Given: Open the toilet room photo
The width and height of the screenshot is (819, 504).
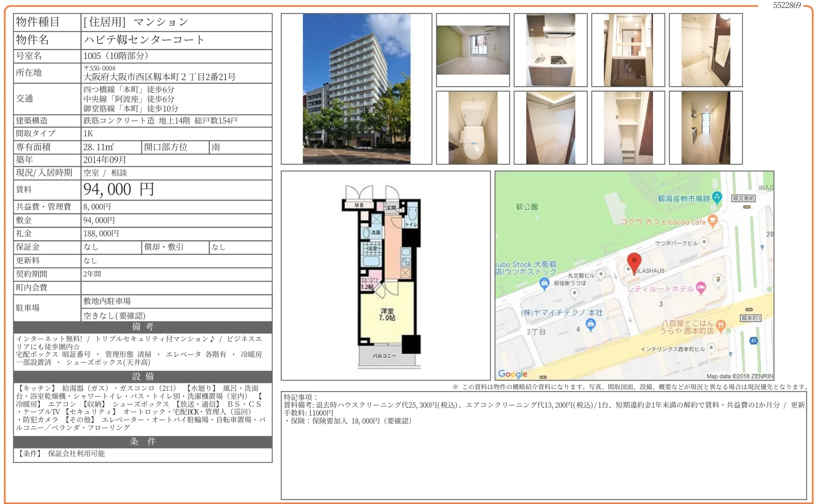Looking at the screenshot, I should pyautogui.click(x=473, y=127).
